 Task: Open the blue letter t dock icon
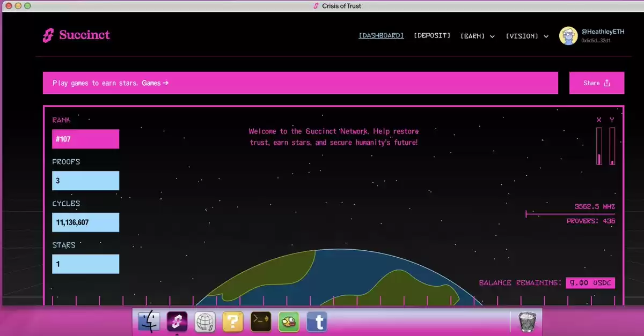(317, 322)
